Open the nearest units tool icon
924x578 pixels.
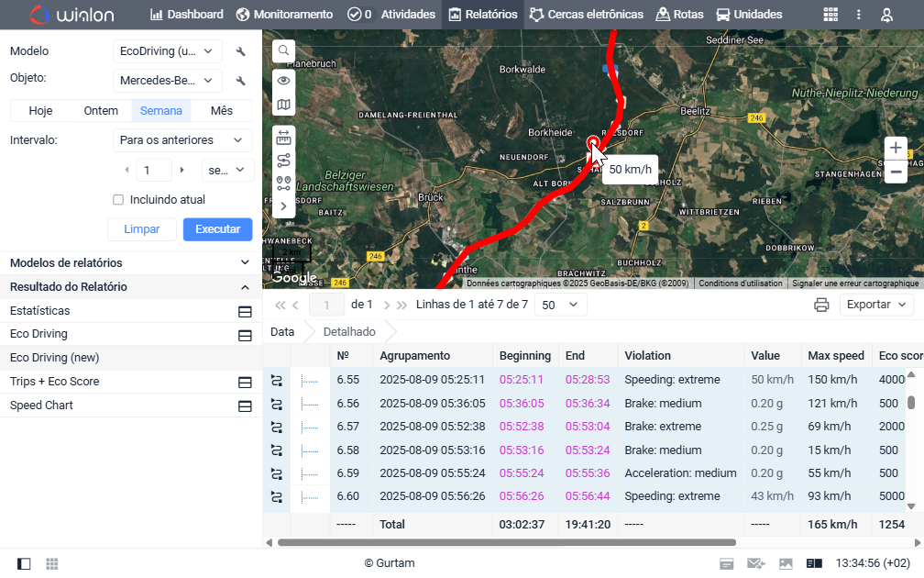[283, 183]
